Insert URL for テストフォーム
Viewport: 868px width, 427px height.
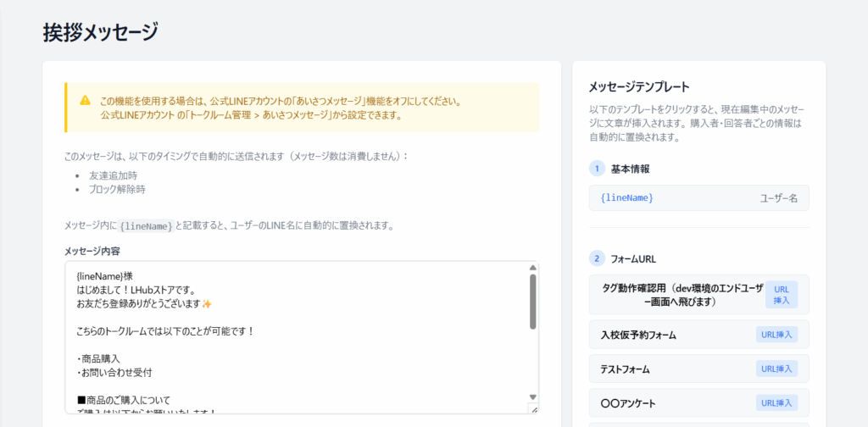coord(776,369)
